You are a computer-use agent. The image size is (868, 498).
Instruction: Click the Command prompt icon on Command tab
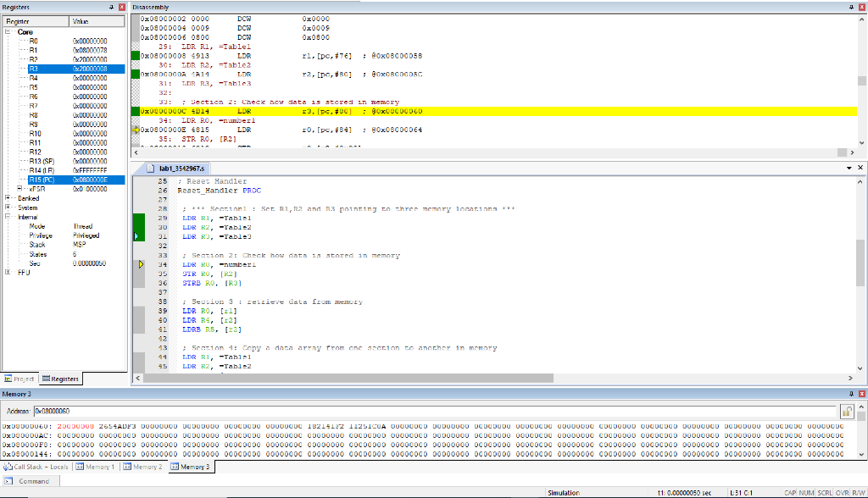click(x=8, y=480)
